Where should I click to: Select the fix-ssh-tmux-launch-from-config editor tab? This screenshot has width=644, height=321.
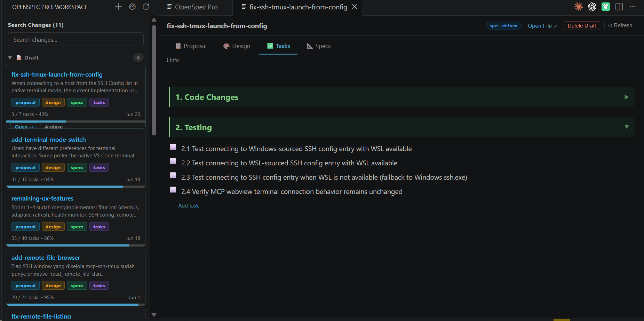click(x=298, y=7)
